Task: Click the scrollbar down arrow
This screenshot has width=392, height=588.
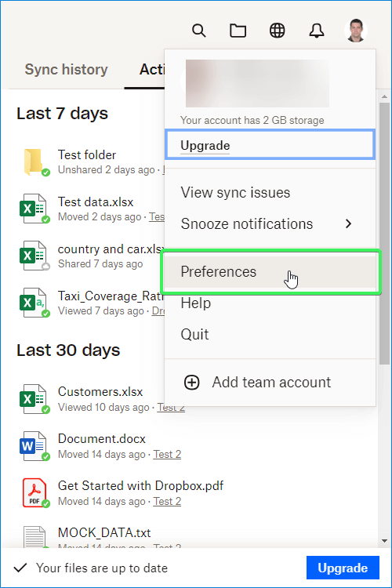Action: [x=384, y=541]
